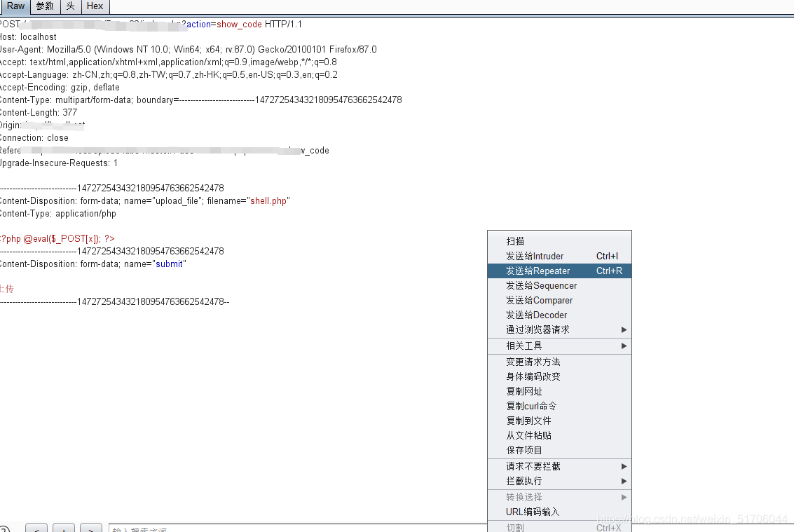The width and height of the screenshot is (794, 532).
Task: Select 发送给Intruder in the menu
Action: 559,257
